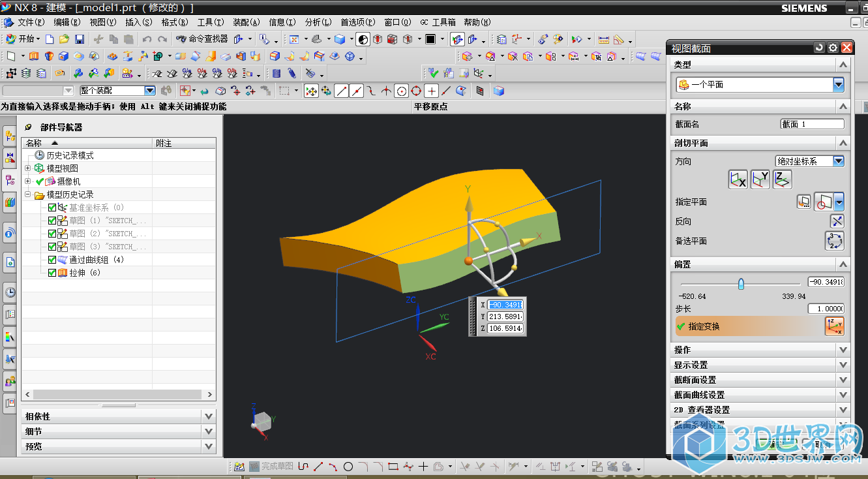The image size is (868, 479).
Task: Create a new file from toolbar
Action: (x=50, y=39)
